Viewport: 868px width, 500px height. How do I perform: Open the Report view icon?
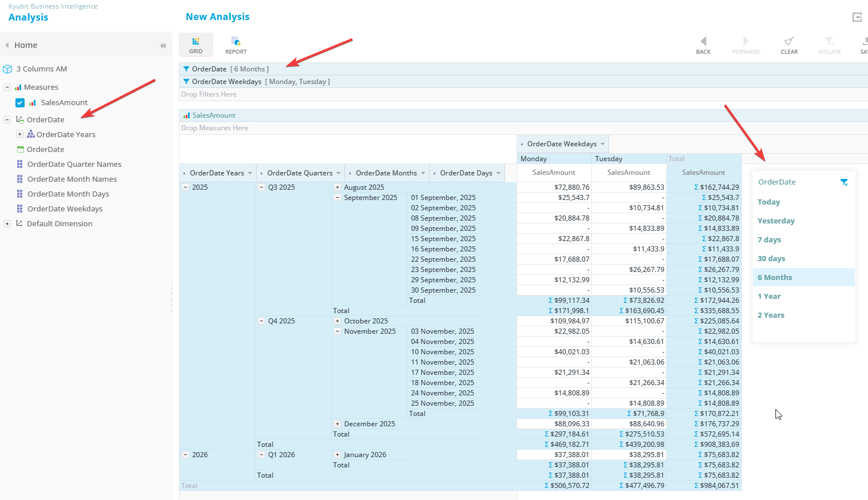click(235, 42)
